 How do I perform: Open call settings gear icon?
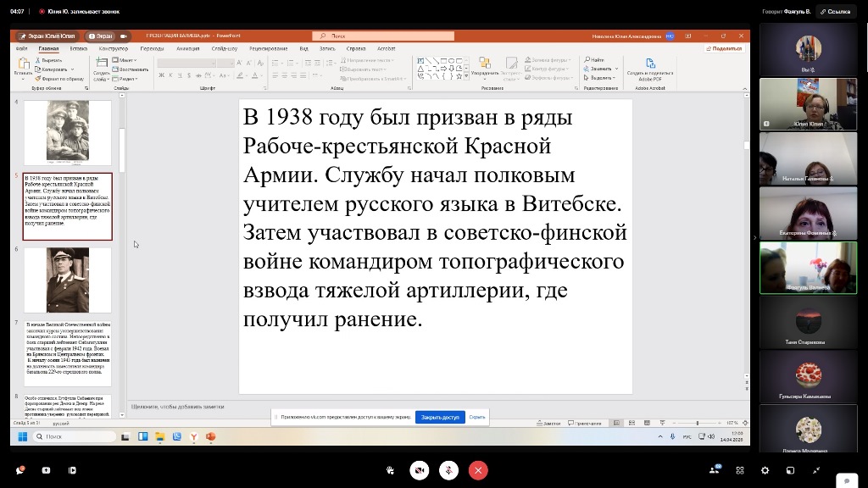tap(765, 470)
